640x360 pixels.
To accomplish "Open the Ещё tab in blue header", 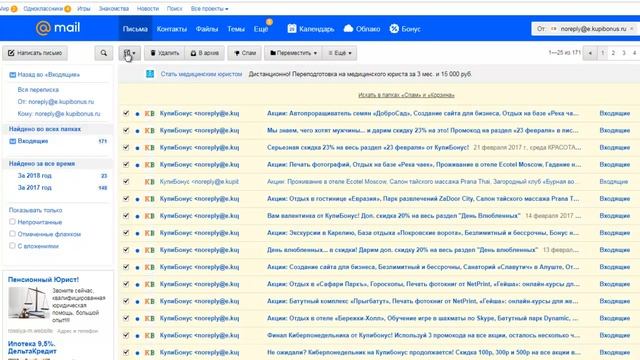I will 261,29.
